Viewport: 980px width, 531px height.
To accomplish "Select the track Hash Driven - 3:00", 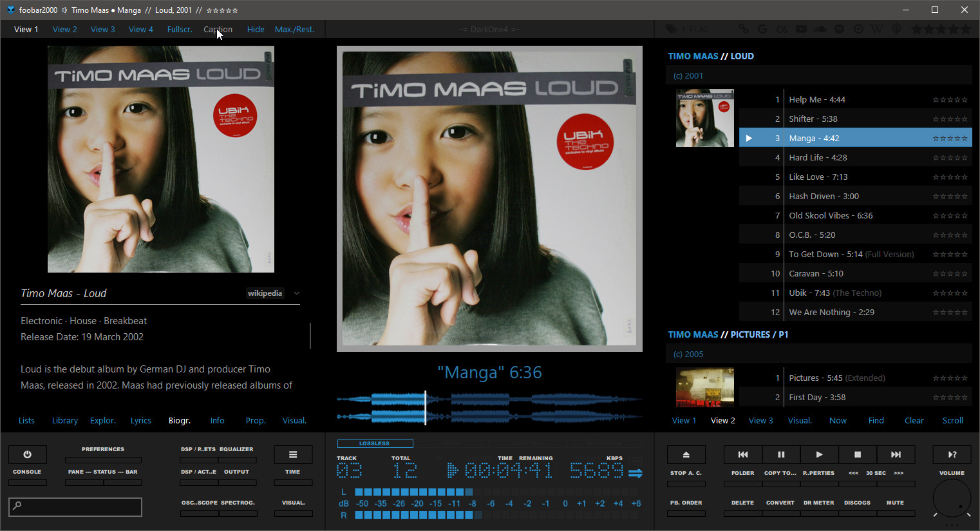I will click(856, 196).
